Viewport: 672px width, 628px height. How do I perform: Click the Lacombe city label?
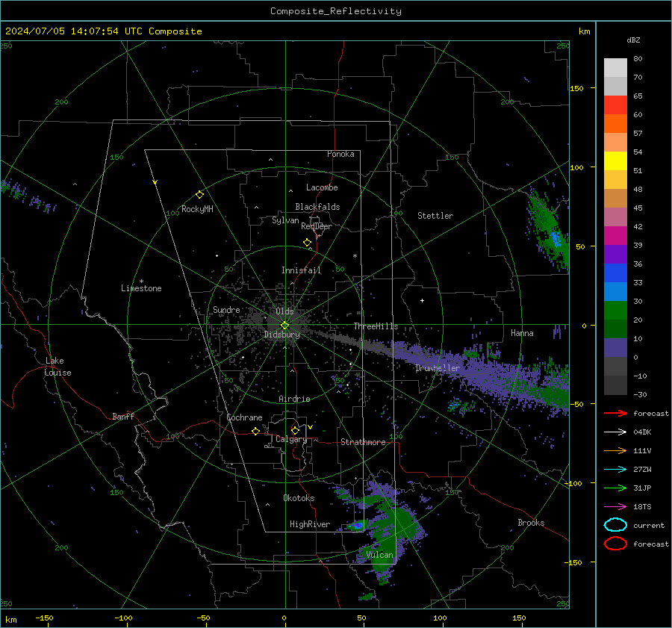(x=322, y=187)
